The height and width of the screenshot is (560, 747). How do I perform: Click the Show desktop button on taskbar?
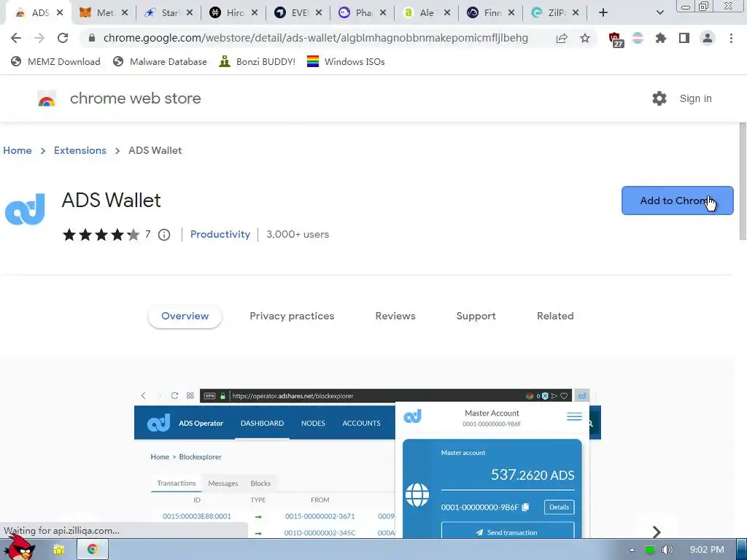coord(742,550)
